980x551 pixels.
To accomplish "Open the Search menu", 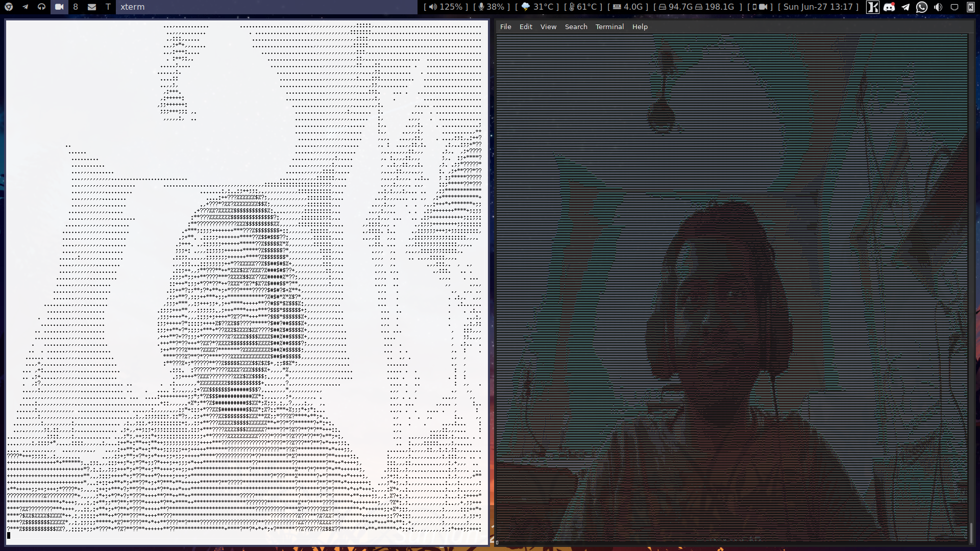I will click(576, 27).
